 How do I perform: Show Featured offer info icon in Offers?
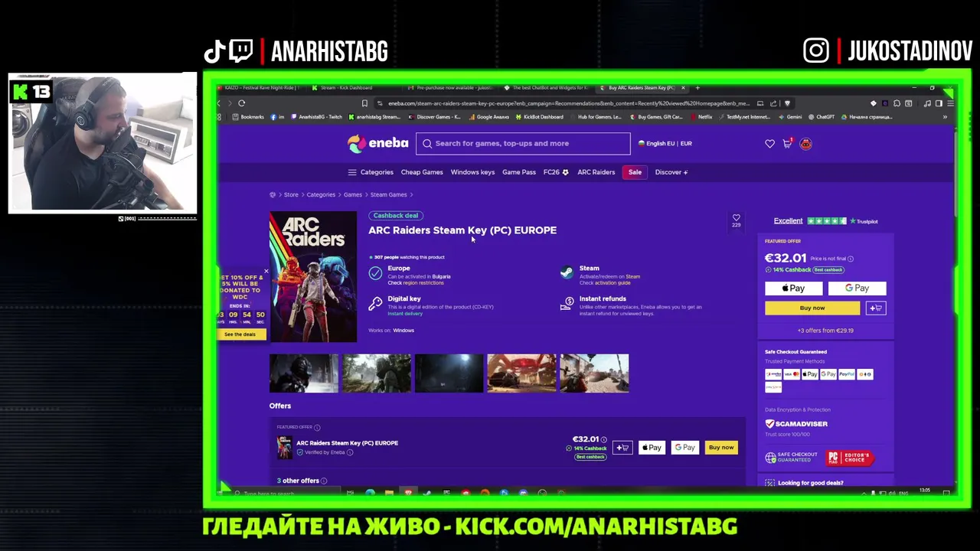coord(317,427)
